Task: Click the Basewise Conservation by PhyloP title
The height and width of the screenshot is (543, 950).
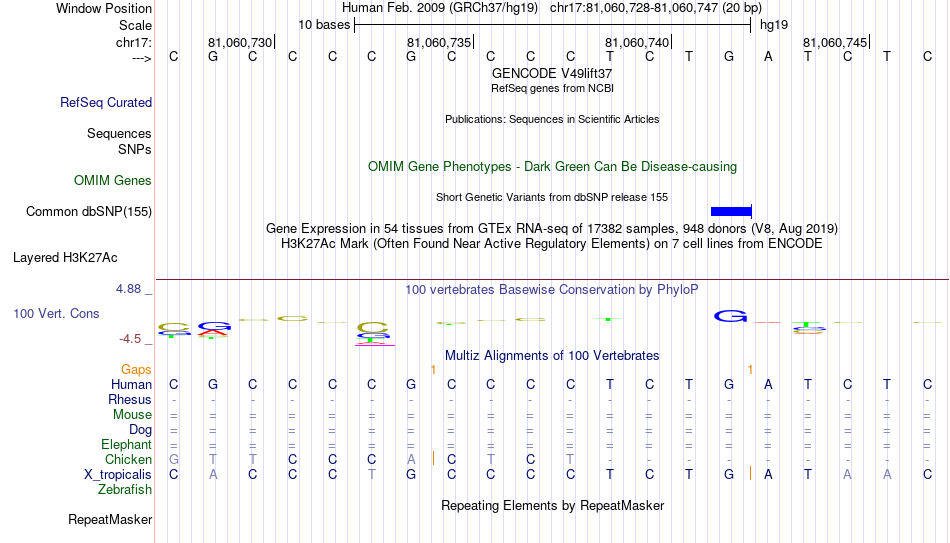Action: coord(552,290)
